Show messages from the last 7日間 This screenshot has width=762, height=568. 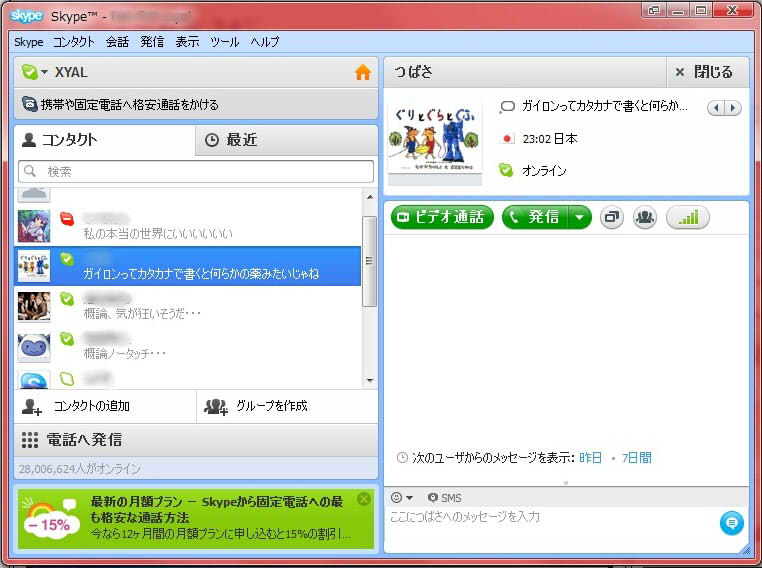(637, 458)
